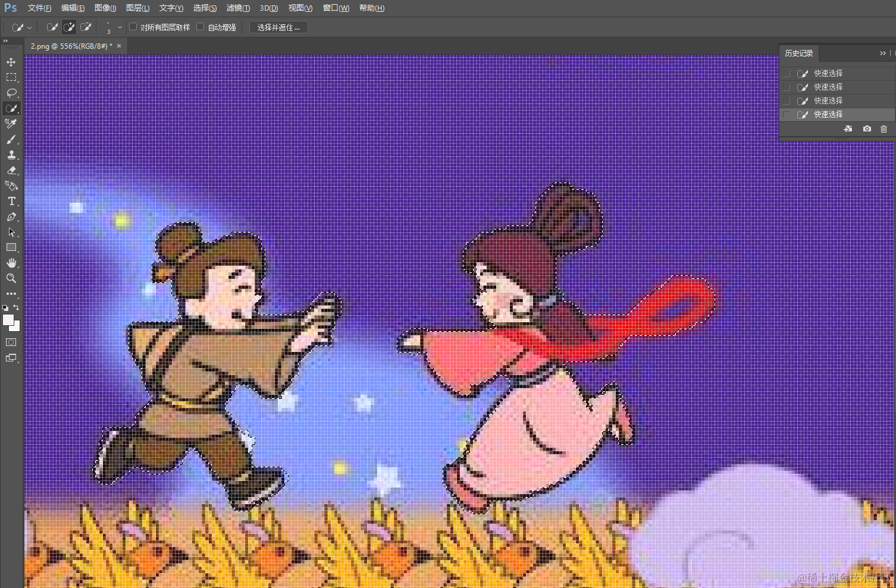Image resolution: width=896 pixels, height=588 pixels.
Task: Choose Subtract from Selection mode
Action: (x=86, y=27)
